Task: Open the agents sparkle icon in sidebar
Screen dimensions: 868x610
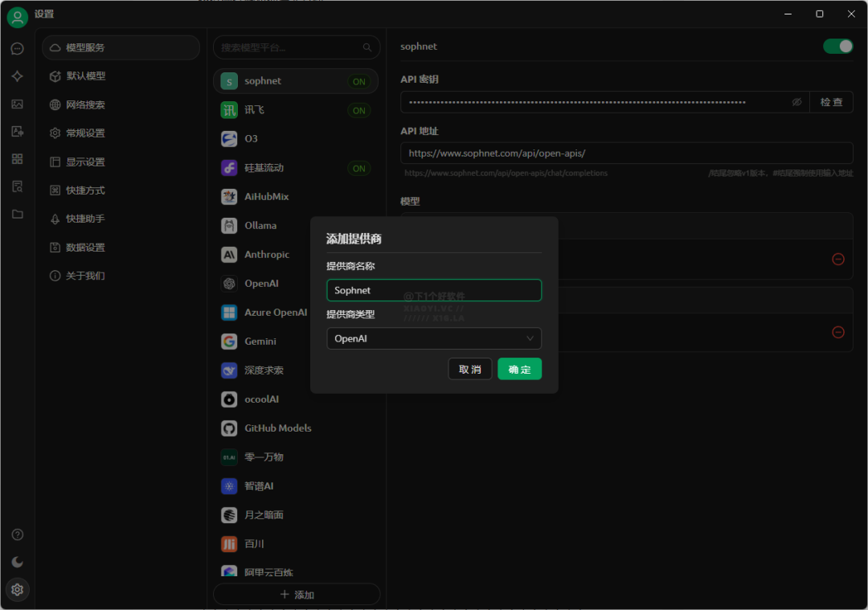Action: pyautogui.click(x=17, y=76)
